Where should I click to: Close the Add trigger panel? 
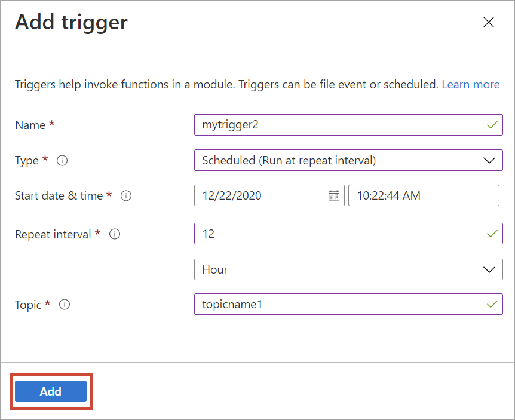(x=489, y=22)
